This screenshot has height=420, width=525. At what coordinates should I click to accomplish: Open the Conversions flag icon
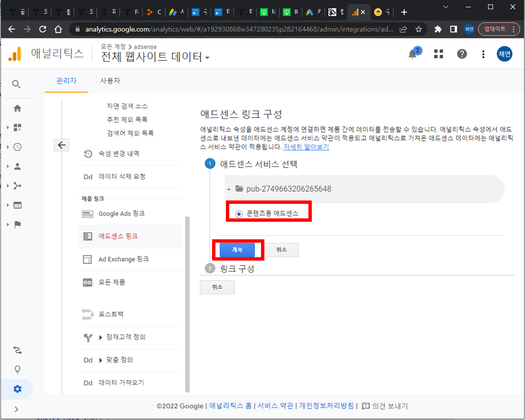pyautogui.click(x=17, y=224)
